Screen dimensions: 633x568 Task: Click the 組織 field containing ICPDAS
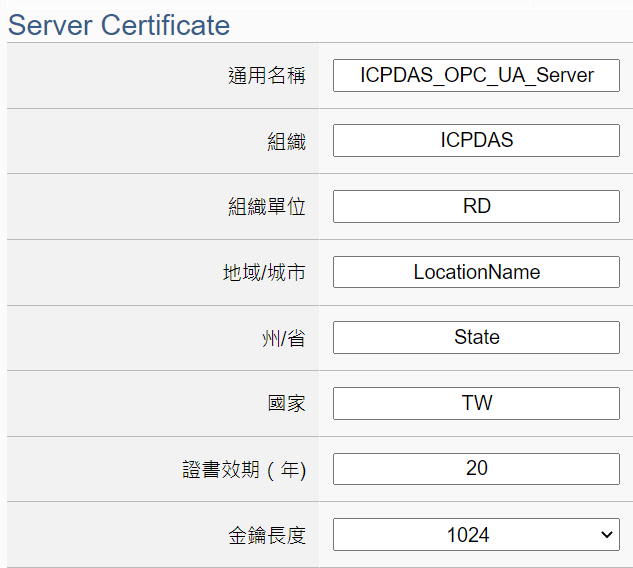pyautogui.click(x=476, y=140)
